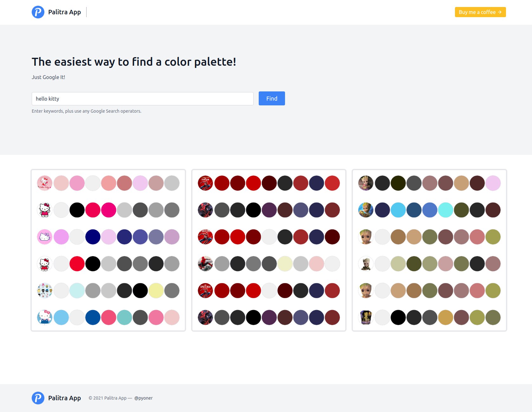Pick the navy blue swatch in Hello Kitty palettes
This screenshot has width=532, height=412.
coord(93,237)
